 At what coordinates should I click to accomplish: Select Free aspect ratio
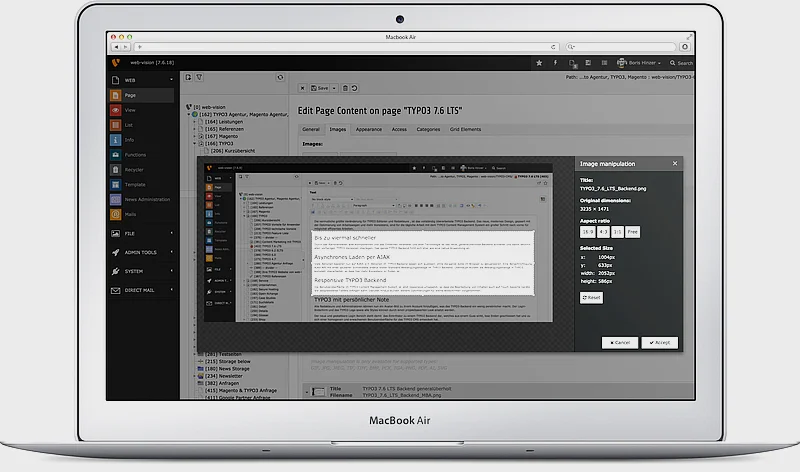coord(633,232)
